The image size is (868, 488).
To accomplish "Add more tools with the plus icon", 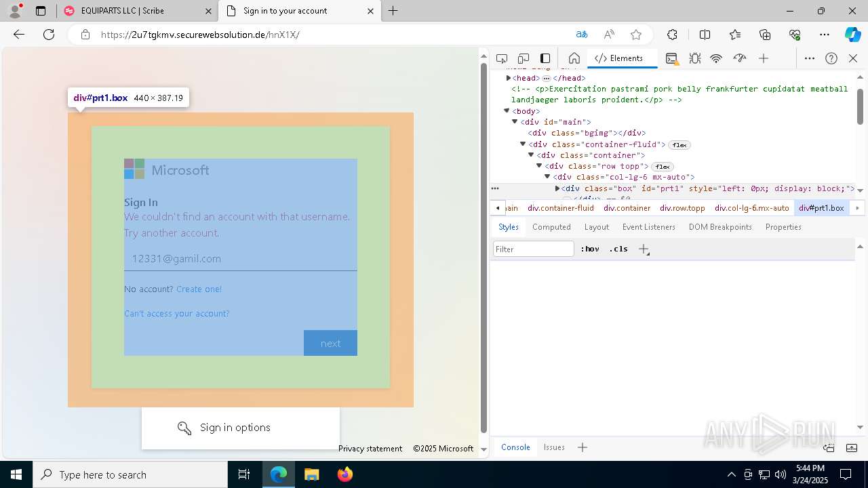I will 764,58.
